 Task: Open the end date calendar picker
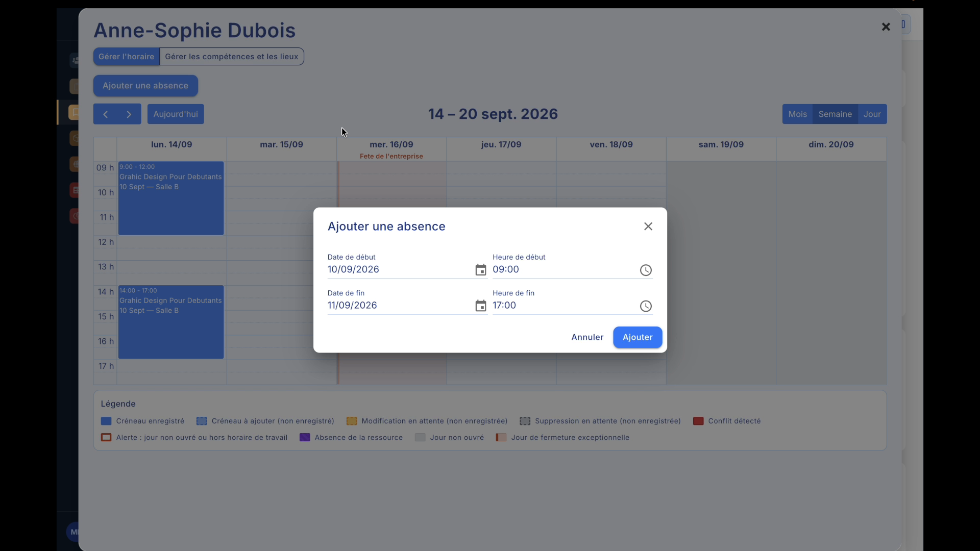pyautogui.click(x=480, y=306)
